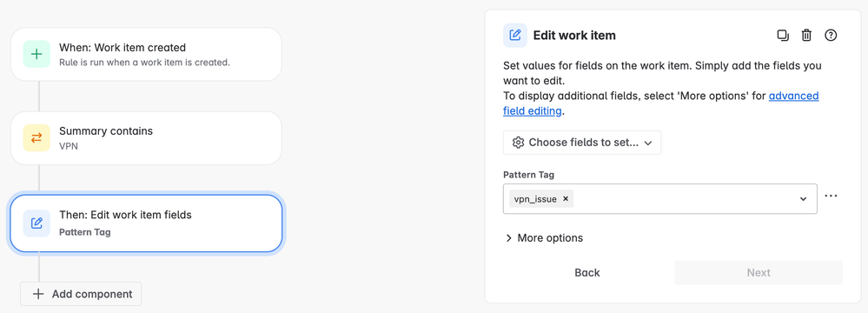Click the green plus trigger icon
This screenshot has width=868, height=313.
pos(36,54)
